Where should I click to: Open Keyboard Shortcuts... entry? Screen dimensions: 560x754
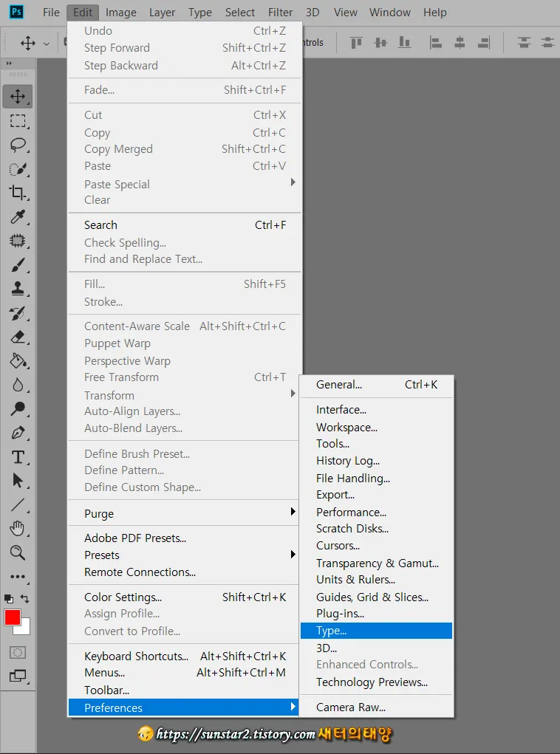[x=185, y=657]
